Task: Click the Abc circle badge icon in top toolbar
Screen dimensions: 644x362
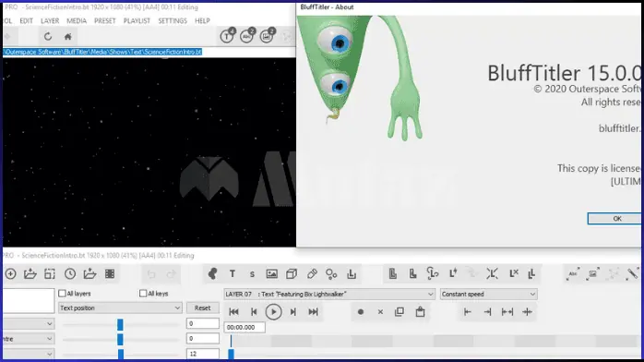Action: tap(247, 35)
